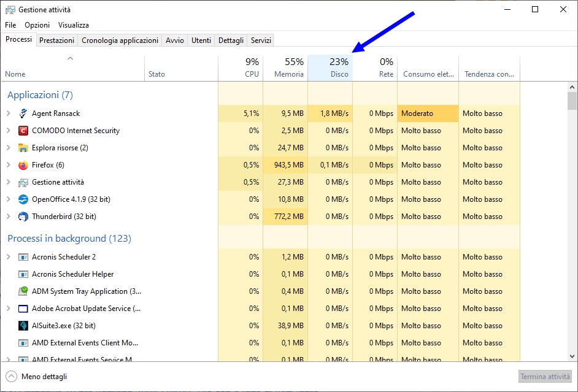Expand the OpenOffice 4.1.9 group
The width and height of the screenshot is (578, 392).
click(x=9, y=199)
